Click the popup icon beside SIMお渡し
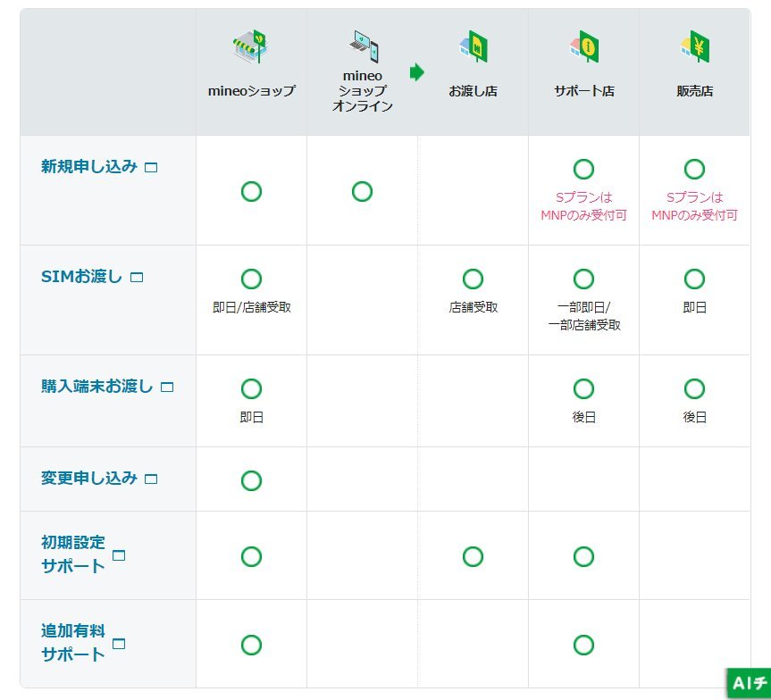This screenshot has width=771, height=700. (x=137, y=278)
